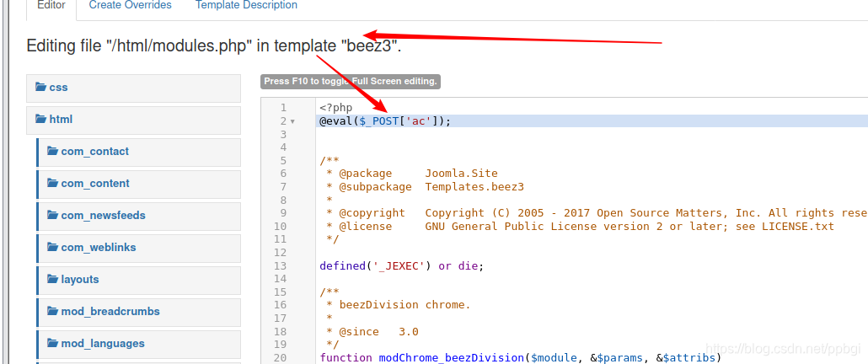Open the Create Overrides tab
Screen dimensions: 868x364
[x=130, y=6]
